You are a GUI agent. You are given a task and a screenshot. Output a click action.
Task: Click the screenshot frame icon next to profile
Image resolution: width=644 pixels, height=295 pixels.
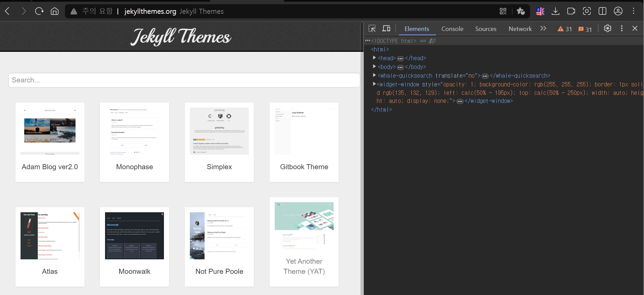[587, 11]
